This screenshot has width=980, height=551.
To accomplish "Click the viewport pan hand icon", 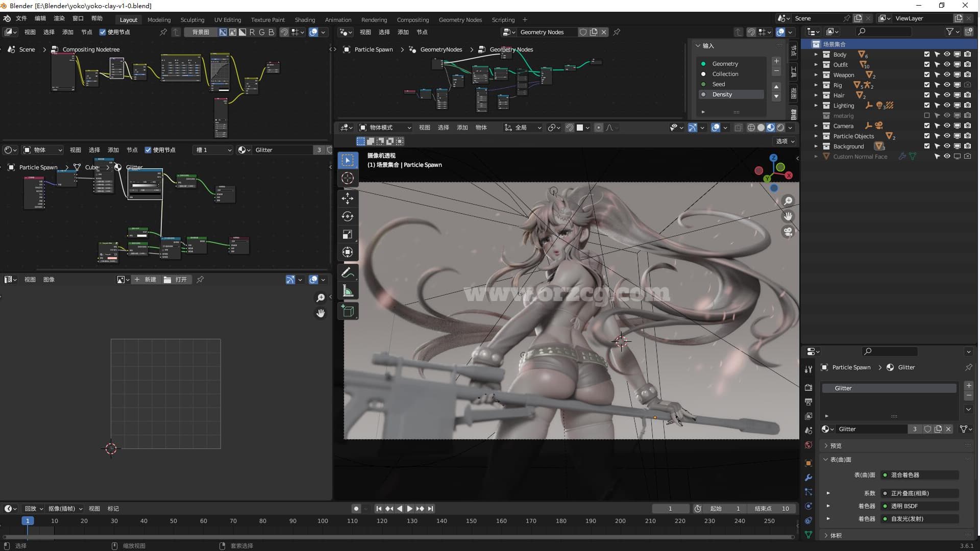I will 788,216.
